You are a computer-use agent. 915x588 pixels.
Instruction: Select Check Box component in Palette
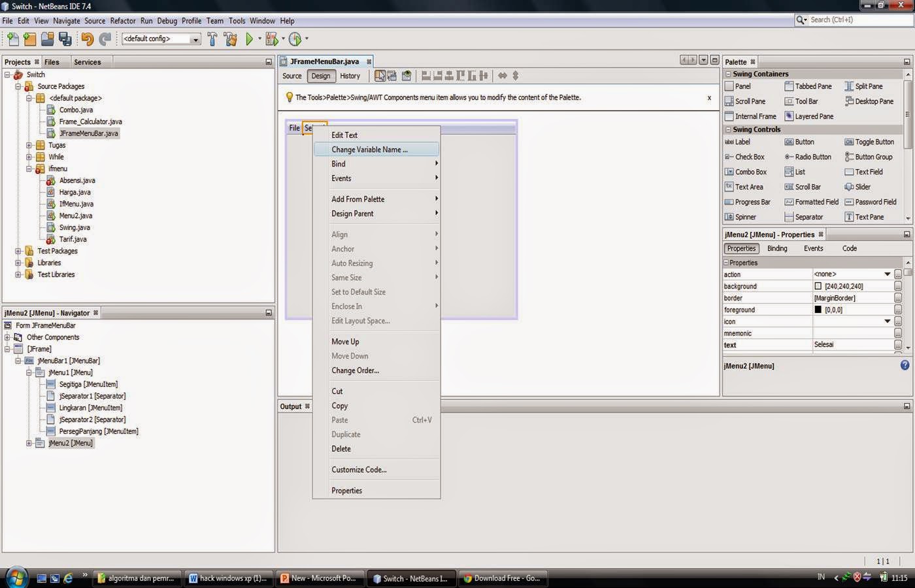click(x=744, y=157)
